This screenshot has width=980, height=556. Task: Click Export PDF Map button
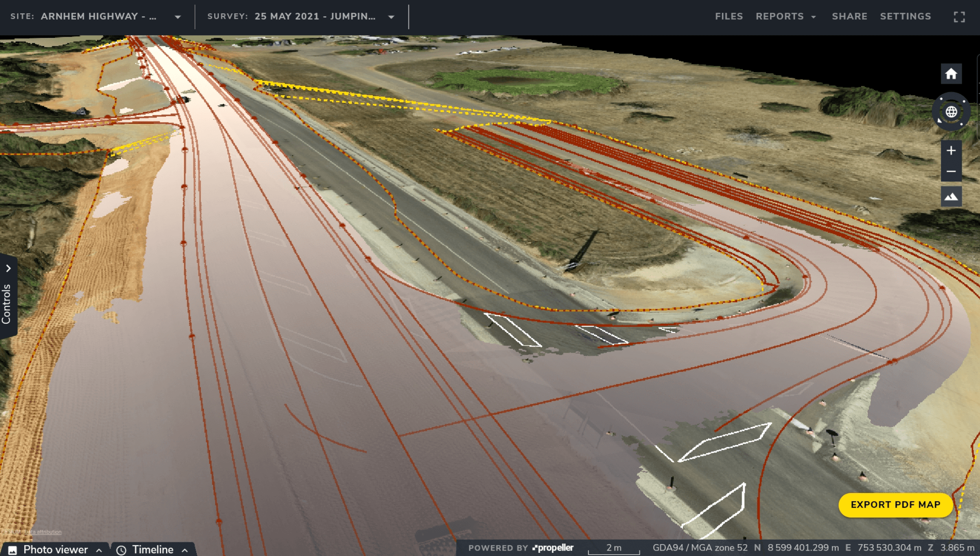(x=895, y=504)
